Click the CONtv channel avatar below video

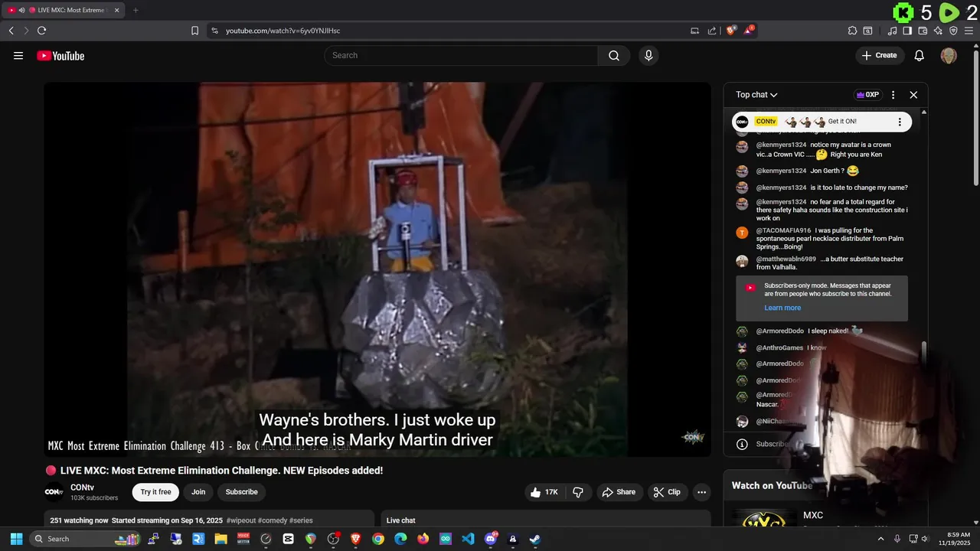click(x=54, y=492)
